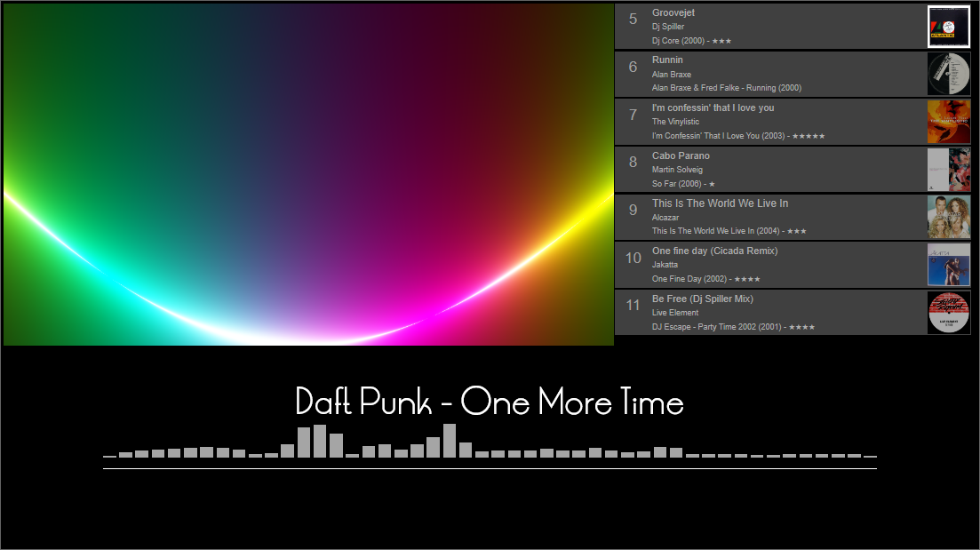Click the star rating on the Dj Core album line
Image resolution: width=980 pixels, height=550 pixels.
[721, 42]
